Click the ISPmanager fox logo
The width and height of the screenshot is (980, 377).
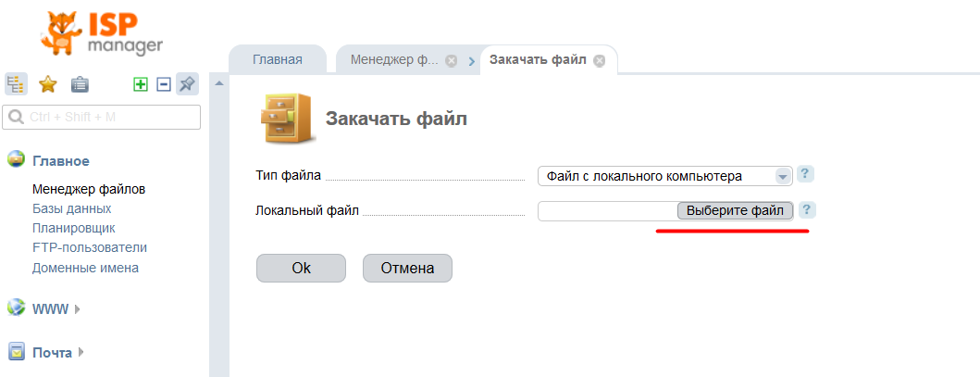[102, 33]
